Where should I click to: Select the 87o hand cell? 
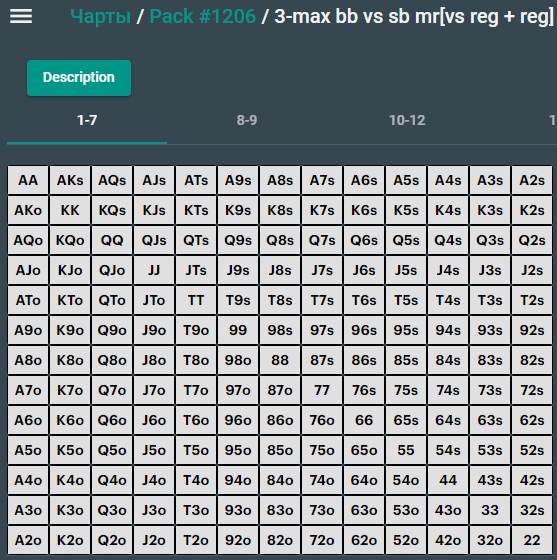280,390
